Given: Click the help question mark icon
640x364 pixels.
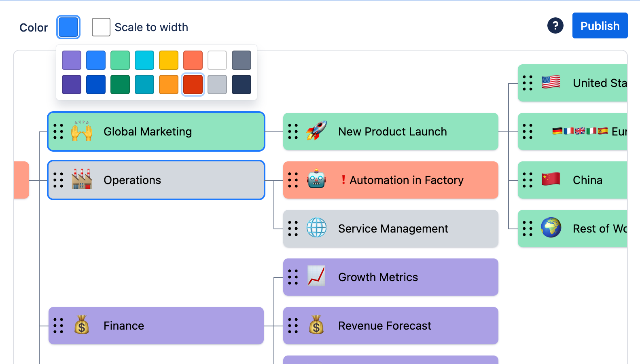Looking at the screenshot, I should 555,25.
